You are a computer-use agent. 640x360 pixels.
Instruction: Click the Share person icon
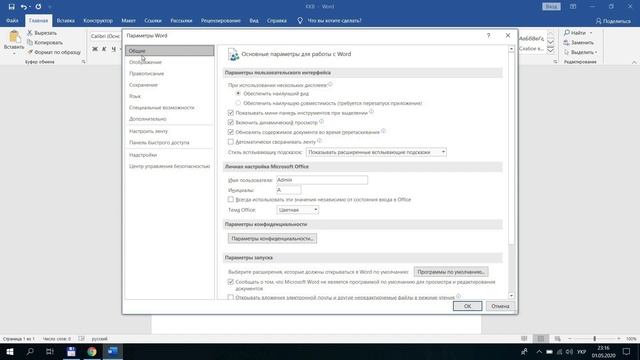(x=598, y=21)
